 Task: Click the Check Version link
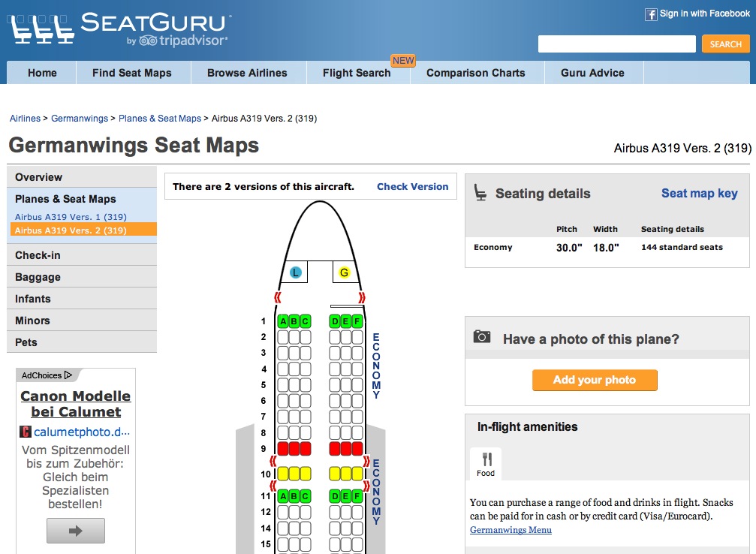[412, 187]
